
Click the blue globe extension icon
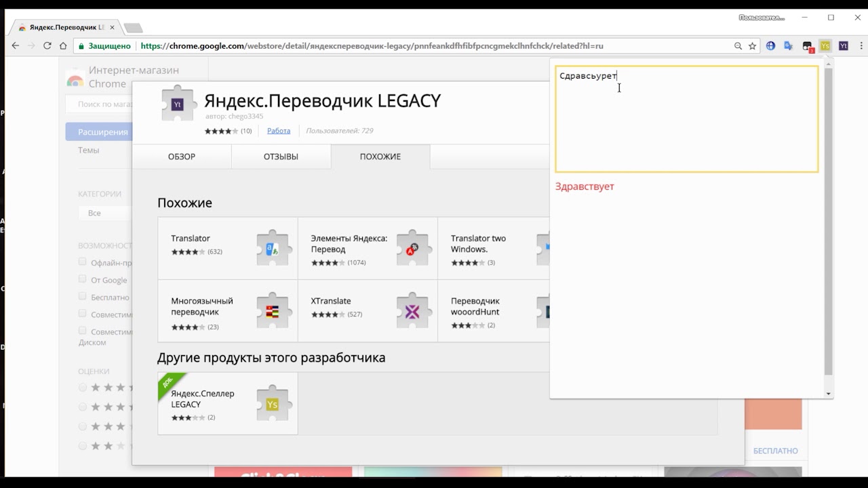click(770, 46)
